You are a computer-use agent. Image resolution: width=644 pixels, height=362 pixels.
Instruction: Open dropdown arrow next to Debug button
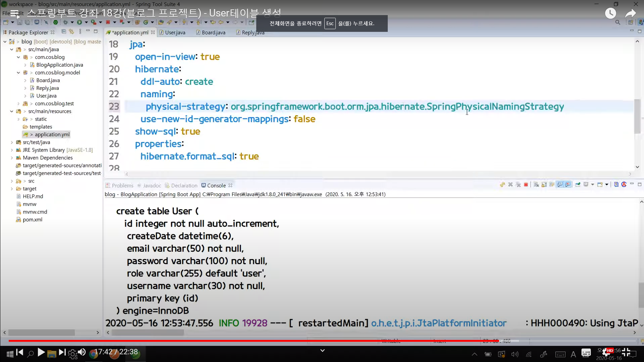click(x=72, y=22)
